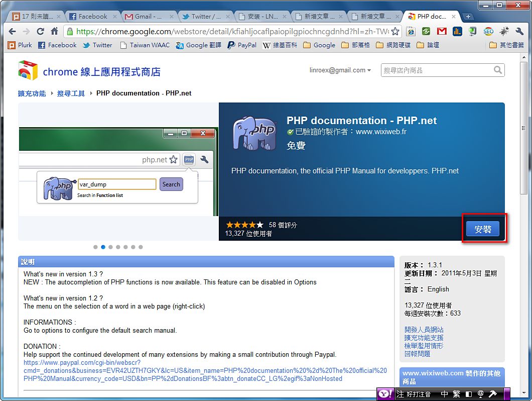Click the search magnifier in store search box

[497, 70]
